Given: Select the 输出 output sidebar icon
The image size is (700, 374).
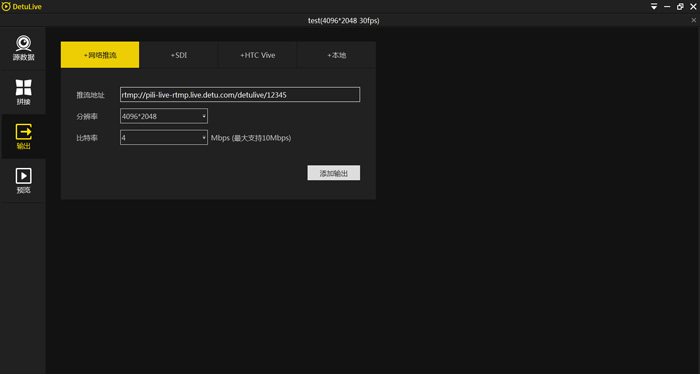Looking at the screenshot, I should (23, 137).
